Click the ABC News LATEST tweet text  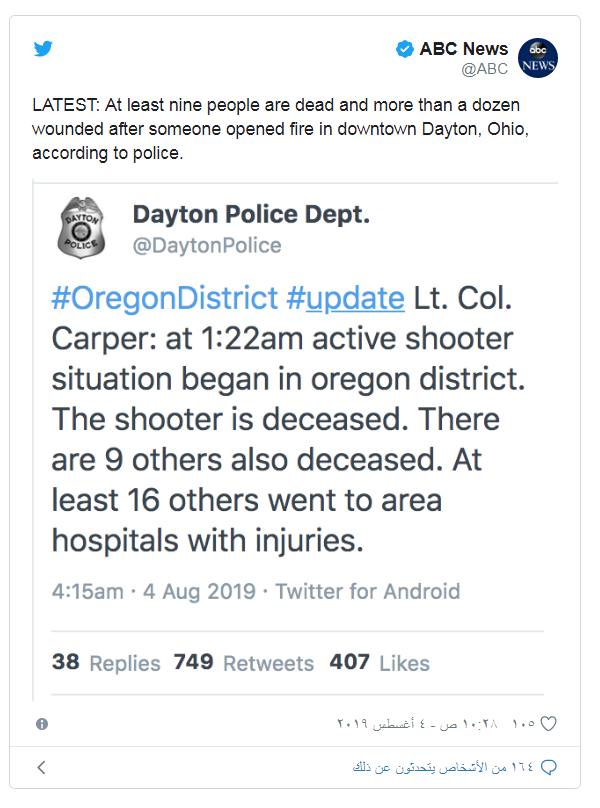point(280,129)
